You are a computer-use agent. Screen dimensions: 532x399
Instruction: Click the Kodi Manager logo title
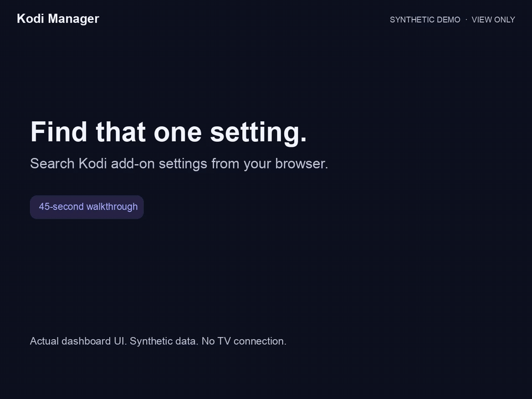tap(58, 19)
